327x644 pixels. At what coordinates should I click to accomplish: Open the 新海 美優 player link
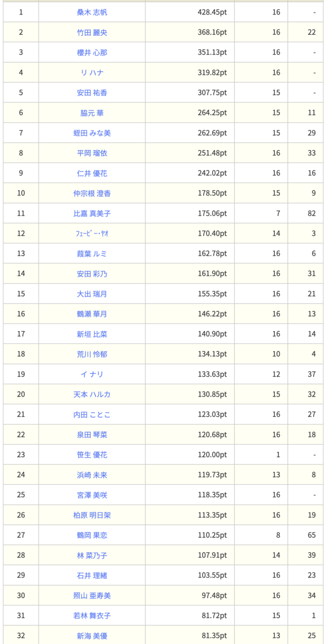pyautogui.click(x=92, y=636)
